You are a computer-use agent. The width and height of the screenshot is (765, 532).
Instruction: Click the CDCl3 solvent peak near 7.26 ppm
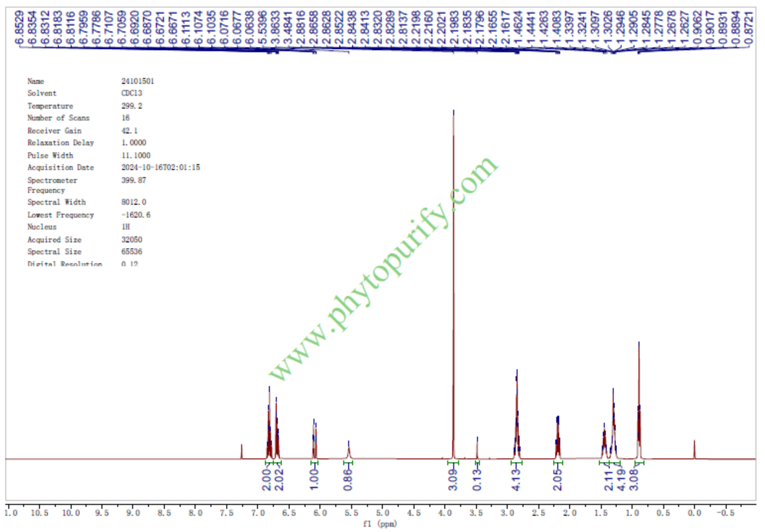(x=242, y=451)
